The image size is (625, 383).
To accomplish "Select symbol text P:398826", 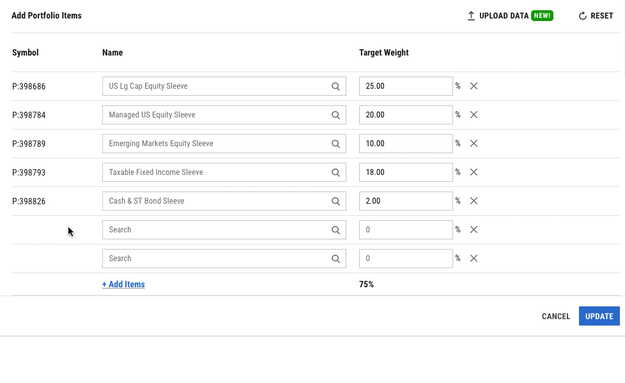I will coord(29,201).
